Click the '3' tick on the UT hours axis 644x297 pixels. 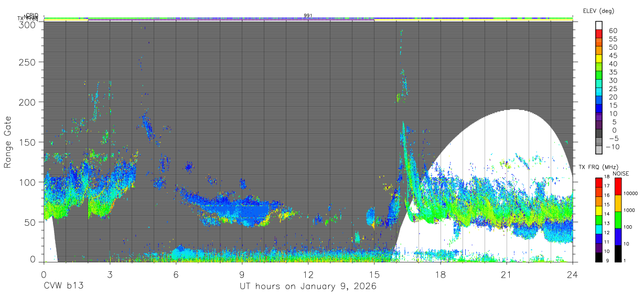110,274
